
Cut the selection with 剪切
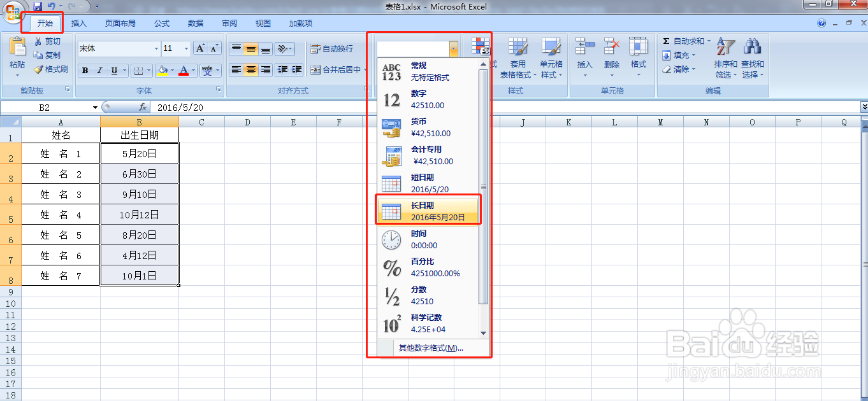coord(48,41)
